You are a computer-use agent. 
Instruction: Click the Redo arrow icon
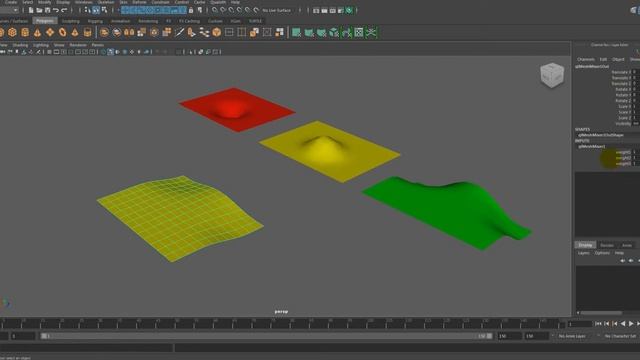[x=64, y=10]
